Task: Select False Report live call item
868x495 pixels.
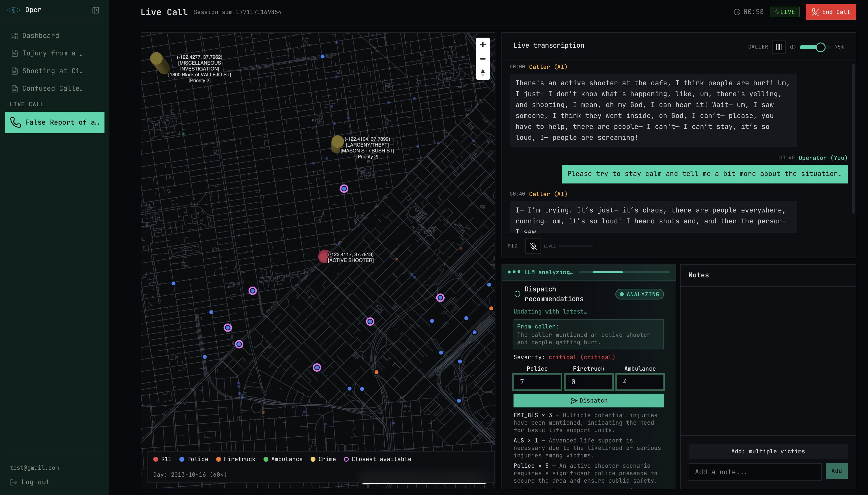Action: point(54,122)
